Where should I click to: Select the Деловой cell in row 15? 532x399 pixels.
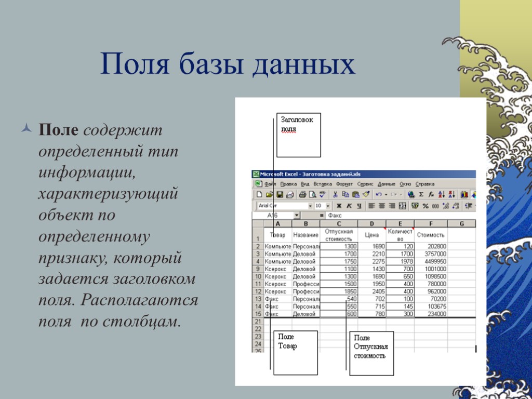point(305,314)
